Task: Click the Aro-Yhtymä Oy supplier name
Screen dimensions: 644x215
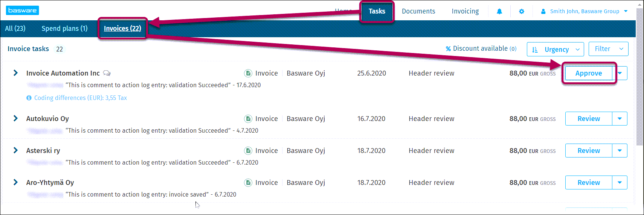Action: [50, 183]
